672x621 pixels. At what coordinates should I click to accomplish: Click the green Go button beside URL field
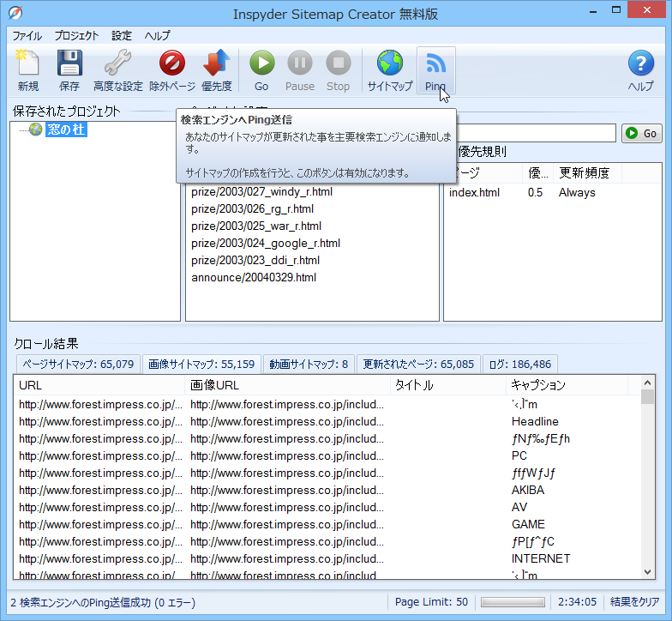point(641,134)
